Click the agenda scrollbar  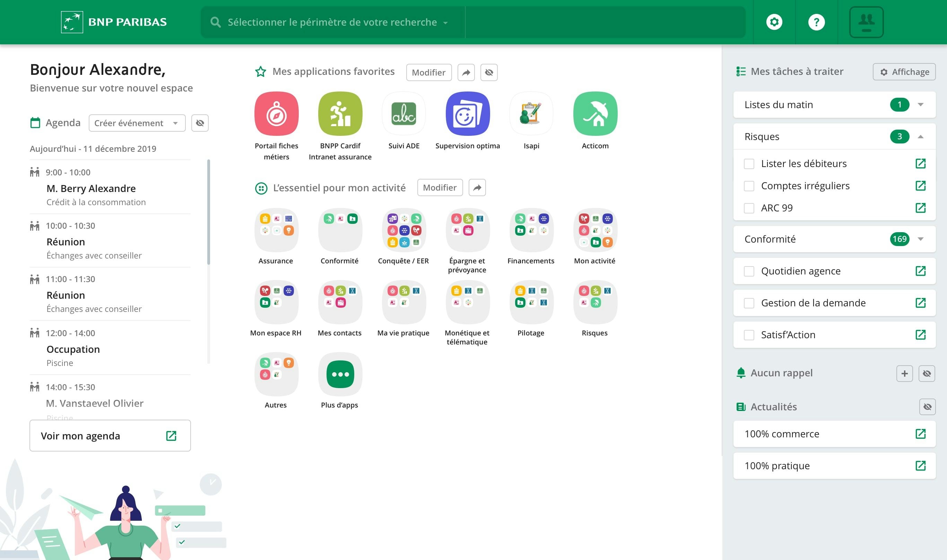tap(208, 212)
